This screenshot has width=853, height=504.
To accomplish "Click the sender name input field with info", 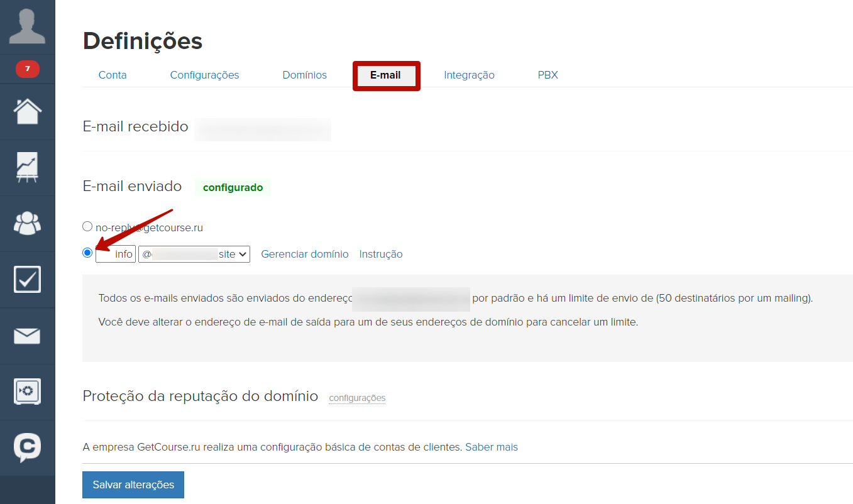I will point(116,254).
